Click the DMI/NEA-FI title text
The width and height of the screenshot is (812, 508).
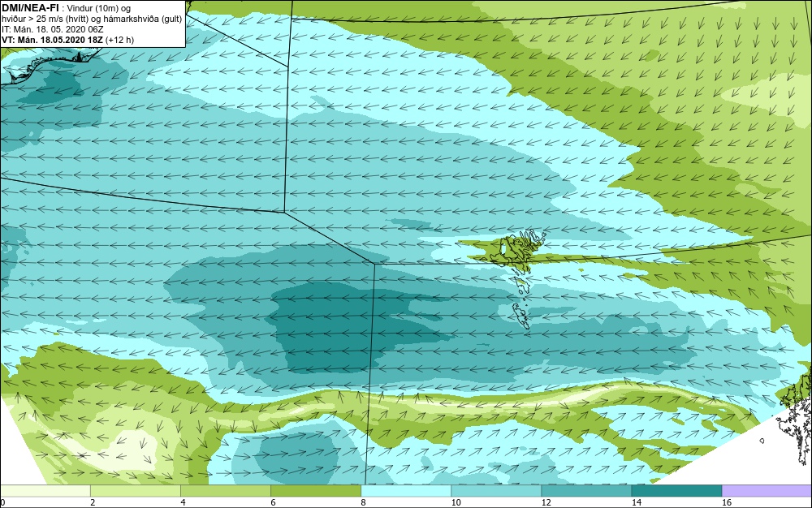click(x=30, y=8)
